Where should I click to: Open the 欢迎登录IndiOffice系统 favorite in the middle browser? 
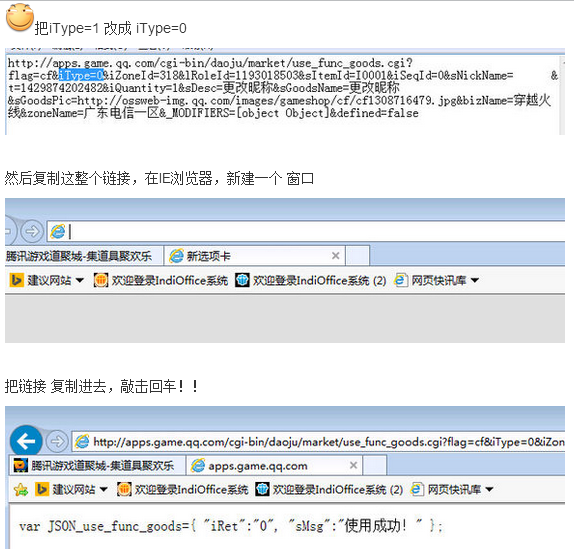[161, 280]
